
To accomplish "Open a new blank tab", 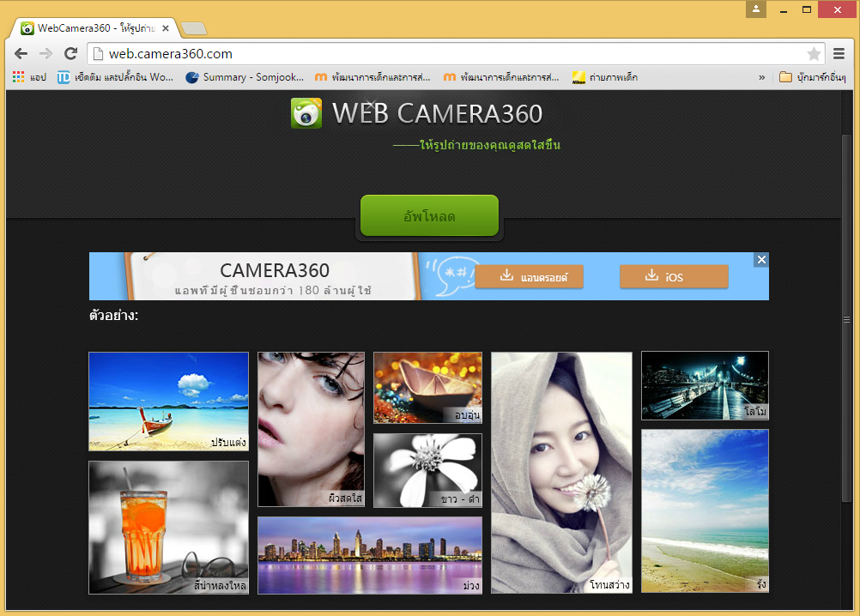I will coord(194,28).
